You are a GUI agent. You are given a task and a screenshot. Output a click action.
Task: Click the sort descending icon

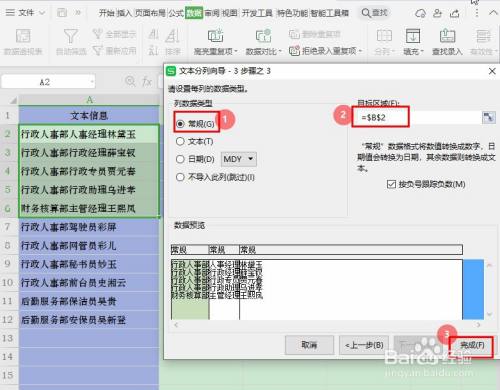(x=153, y=50)
